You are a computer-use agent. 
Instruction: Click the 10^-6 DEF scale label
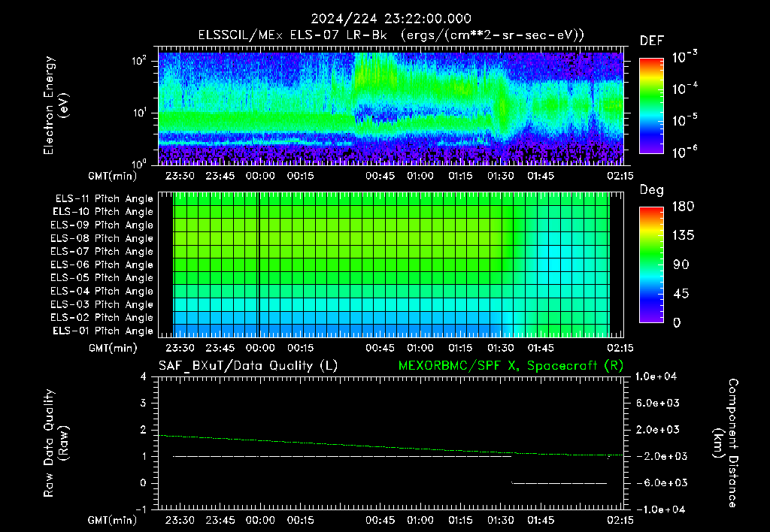click(x=684, y=152)
